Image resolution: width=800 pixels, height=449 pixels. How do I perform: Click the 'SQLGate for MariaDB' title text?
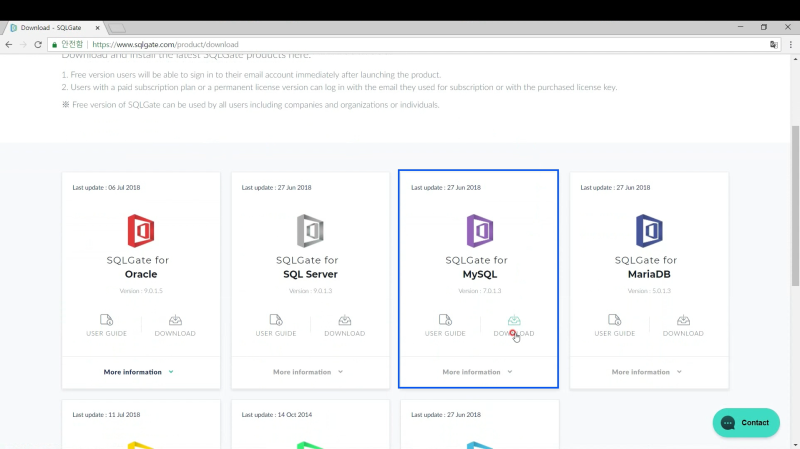pos(647,267)
